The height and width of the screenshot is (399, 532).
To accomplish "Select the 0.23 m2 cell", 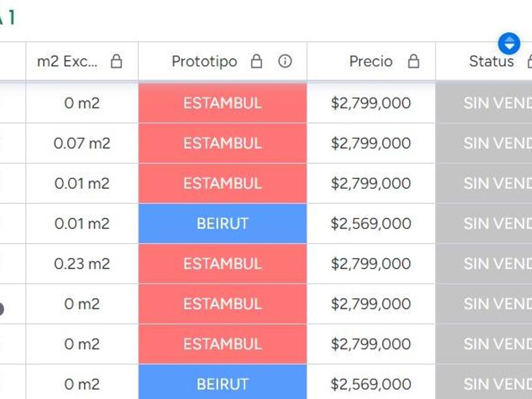I will (82, 263).
